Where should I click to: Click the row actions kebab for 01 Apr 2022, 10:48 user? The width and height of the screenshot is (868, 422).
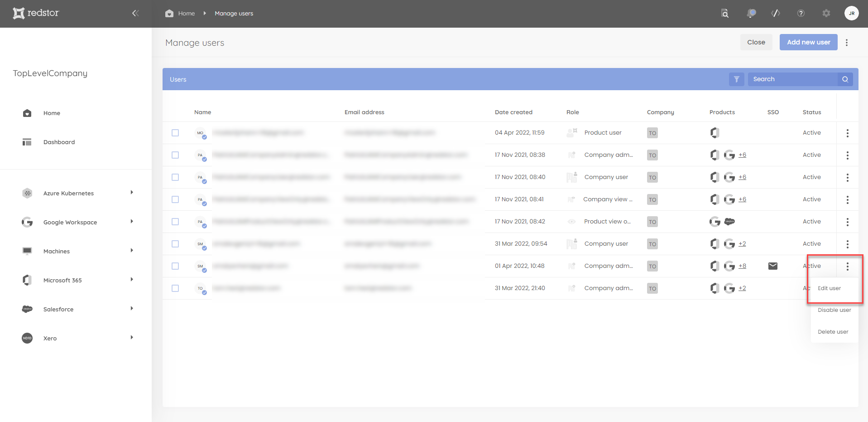[848, 267]
